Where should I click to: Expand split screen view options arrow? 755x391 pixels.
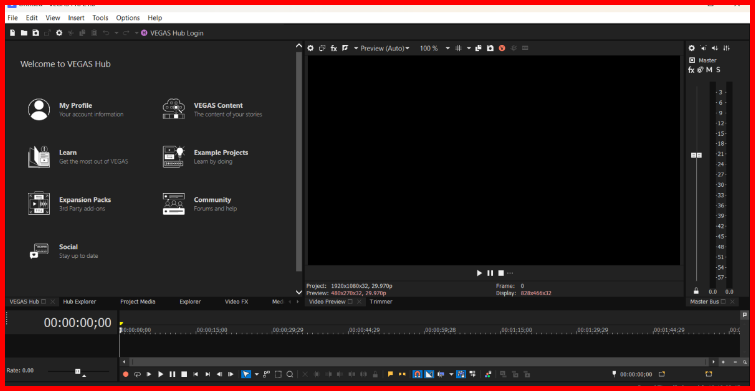(x=356, y=48)
